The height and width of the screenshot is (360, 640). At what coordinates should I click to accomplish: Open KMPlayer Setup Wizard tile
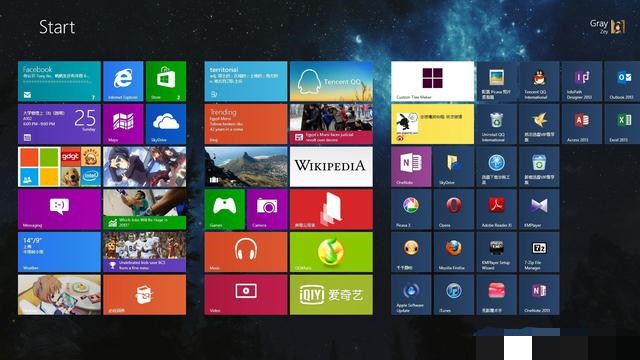pyautogui.click(x=496, y=252)
